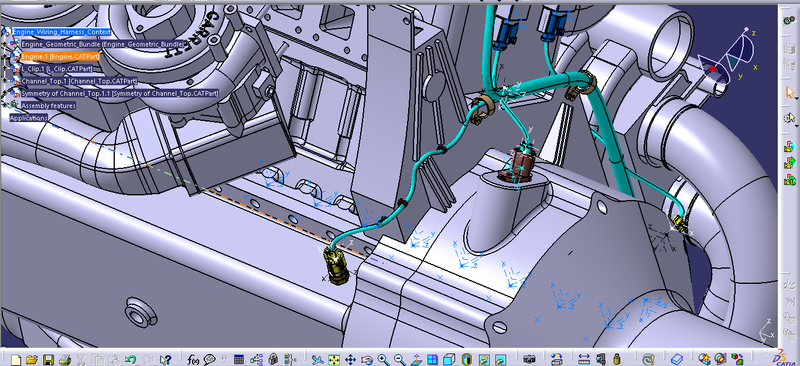This screenshot has height=366, width=800.
Task: Select the Fit All In view icon
Action: [334, 359]
